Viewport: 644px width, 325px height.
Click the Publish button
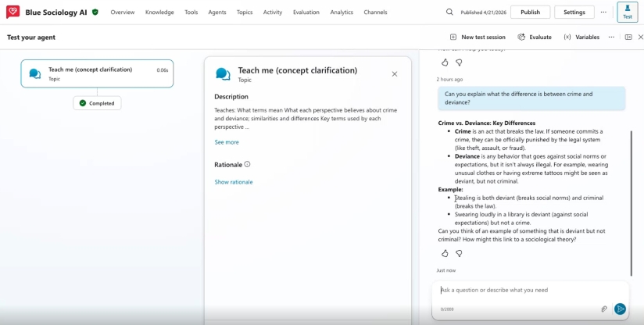tap(530, 12)
